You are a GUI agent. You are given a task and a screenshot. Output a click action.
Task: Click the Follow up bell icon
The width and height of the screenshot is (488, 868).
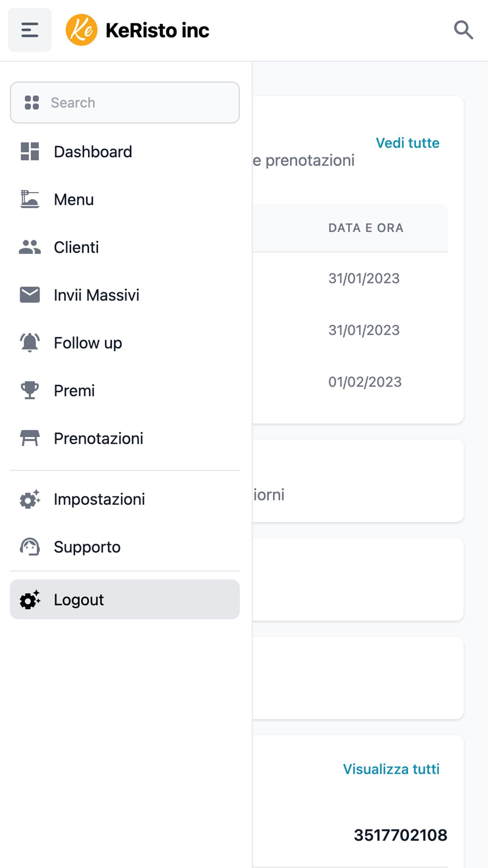click(30, 343)
